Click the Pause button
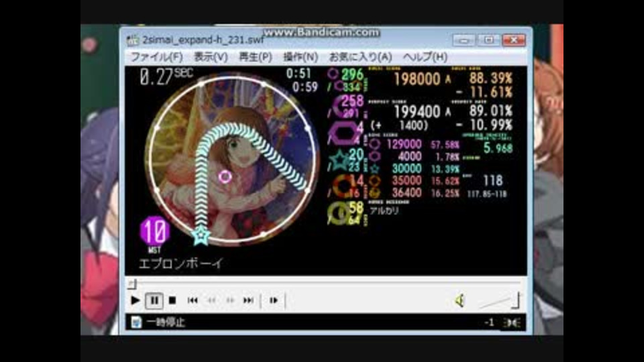Viewport: 644px width, 362px height. pos(154,300)
